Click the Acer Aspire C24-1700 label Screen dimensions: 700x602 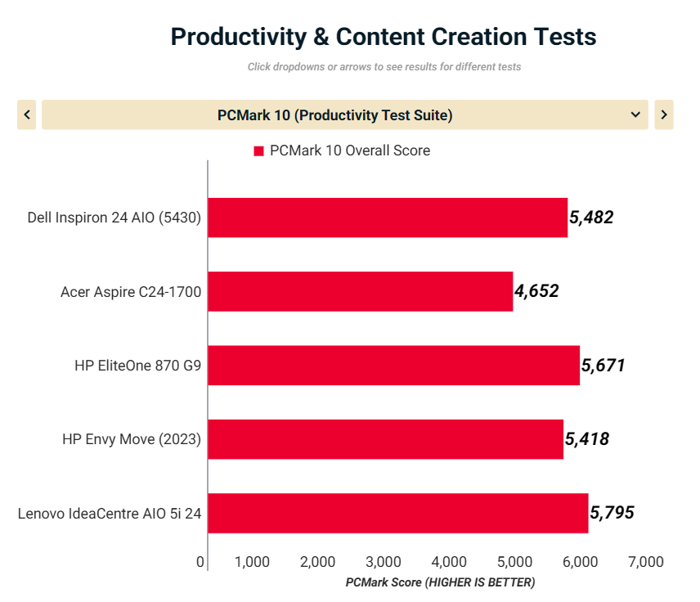point(131,291)
